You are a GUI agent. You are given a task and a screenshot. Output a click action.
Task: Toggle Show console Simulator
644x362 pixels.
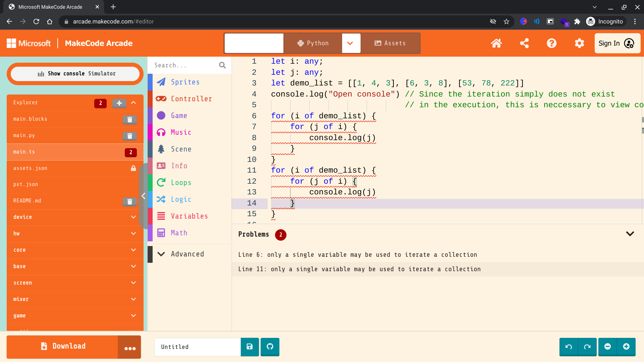(75, 74)
